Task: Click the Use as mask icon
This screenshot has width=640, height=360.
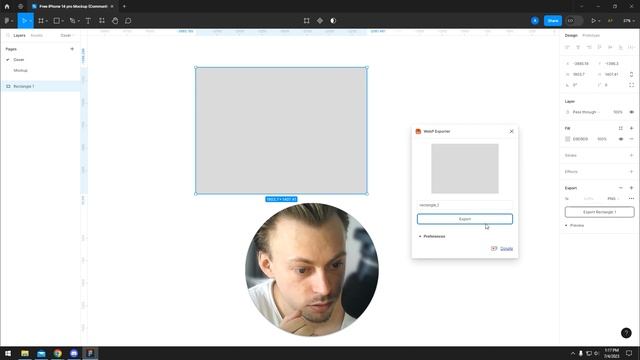Action: pyautogui.click(x=333, y=20)
